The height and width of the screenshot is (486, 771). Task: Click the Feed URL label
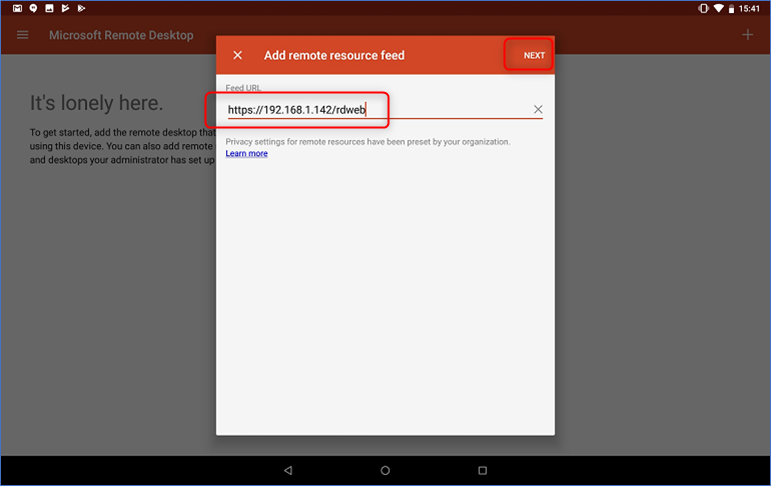point(243,88)
